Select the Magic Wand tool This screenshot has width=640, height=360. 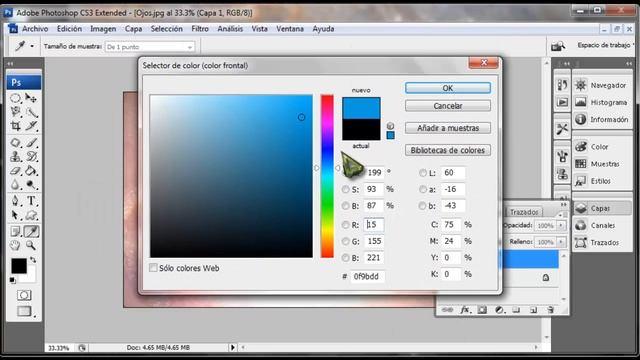click(31, 112)
